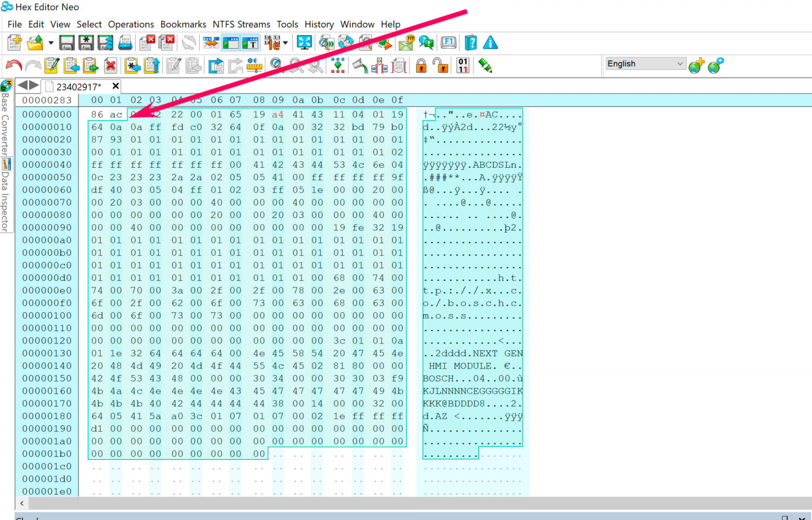Open the binary display format dropdown

(285, 43)
